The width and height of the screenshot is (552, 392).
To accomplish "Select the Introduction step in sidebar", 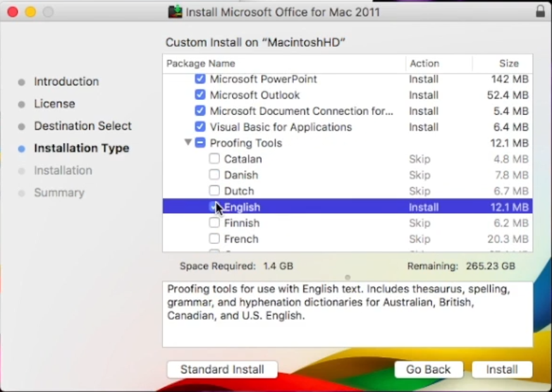I will click(x=66, y=82).
